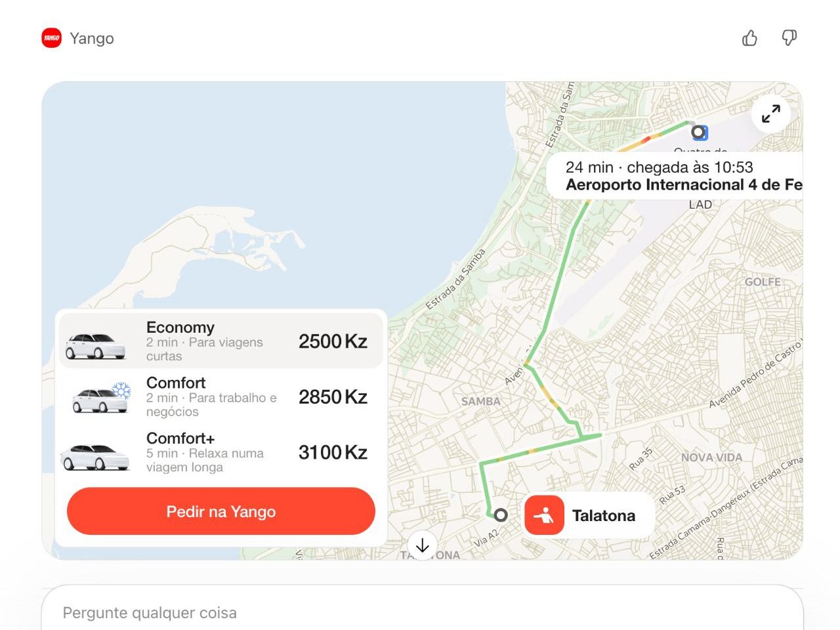The width and height of the screenshot is (840, 630).
Task: Click the Yango app name text
Action: point(92,38)
